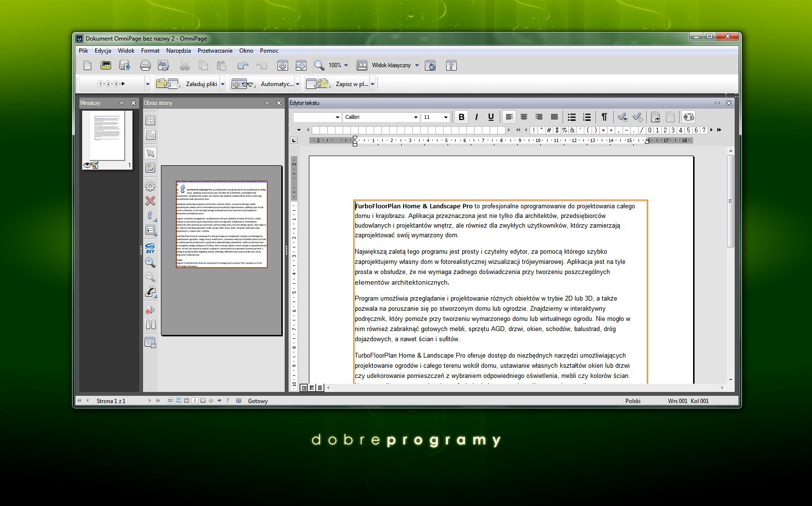This screenshot has width=812, height=506.
Task: Click the gear zone properties tool
Action: tap(150, 186)
